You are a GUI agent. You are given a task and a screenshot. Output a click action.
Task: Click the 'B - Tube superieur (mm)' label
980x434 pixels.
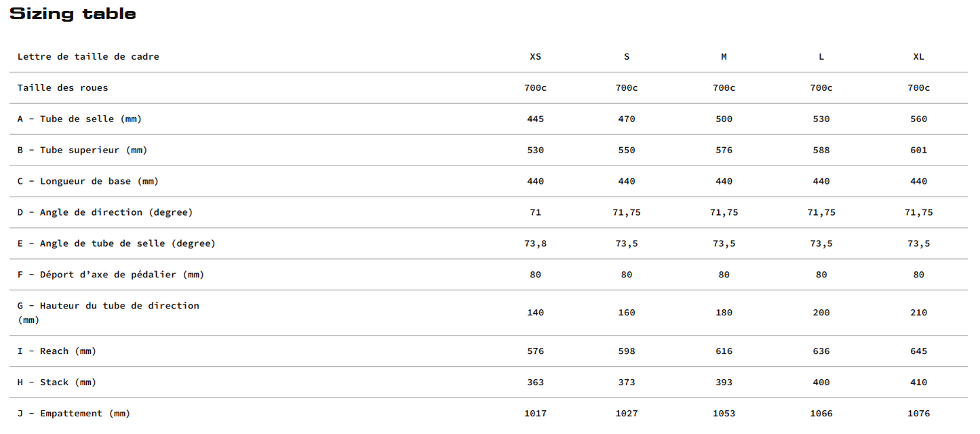coord(82,151)
